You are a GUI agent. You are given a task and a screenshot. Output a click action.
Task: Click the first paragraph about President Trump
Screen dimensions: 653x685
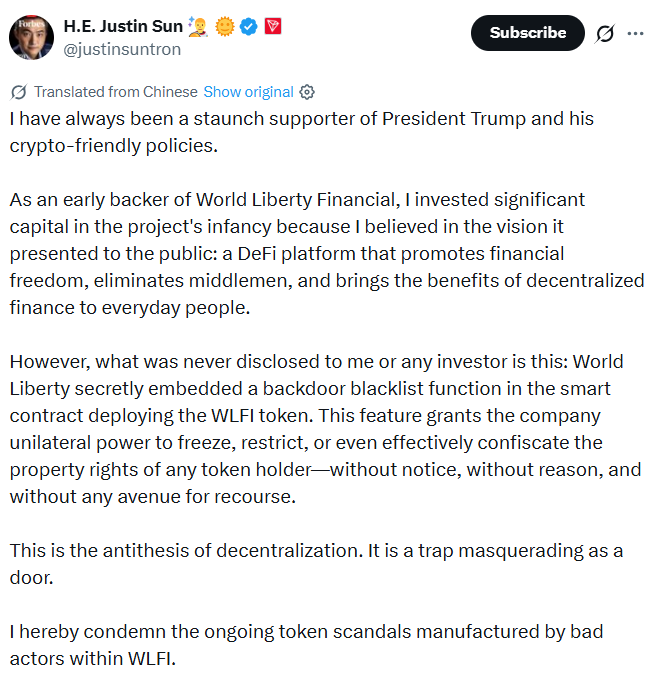[301, 119]
